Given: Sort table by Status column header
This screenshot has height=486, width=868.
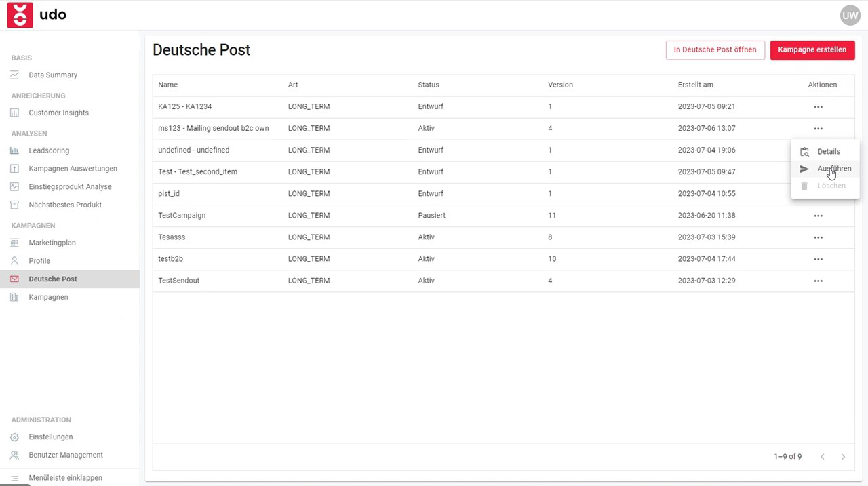Looking at the screenshot, I should click(429, 85).
